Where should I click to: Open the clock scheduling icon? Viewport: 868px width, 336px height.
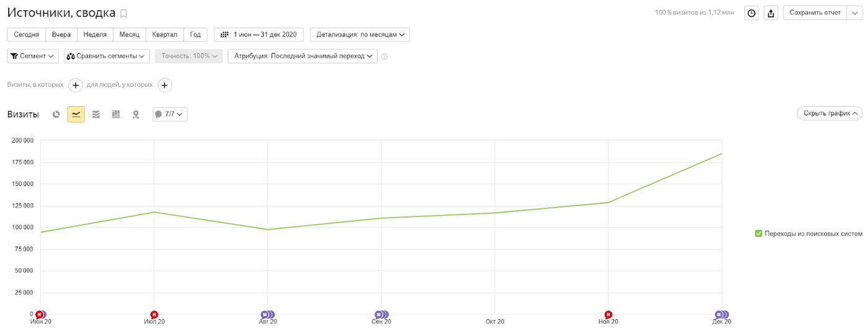751,13
